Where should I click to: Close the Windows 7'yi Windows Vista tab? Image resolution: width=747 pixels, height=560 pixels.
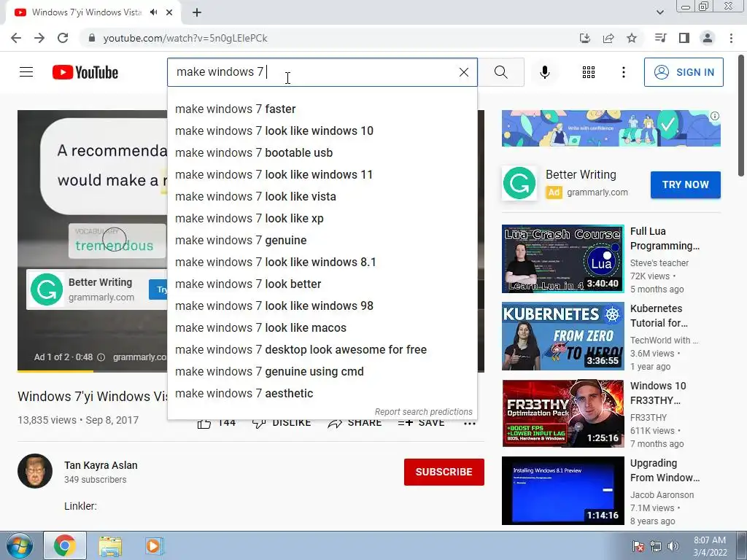(169, 12)
